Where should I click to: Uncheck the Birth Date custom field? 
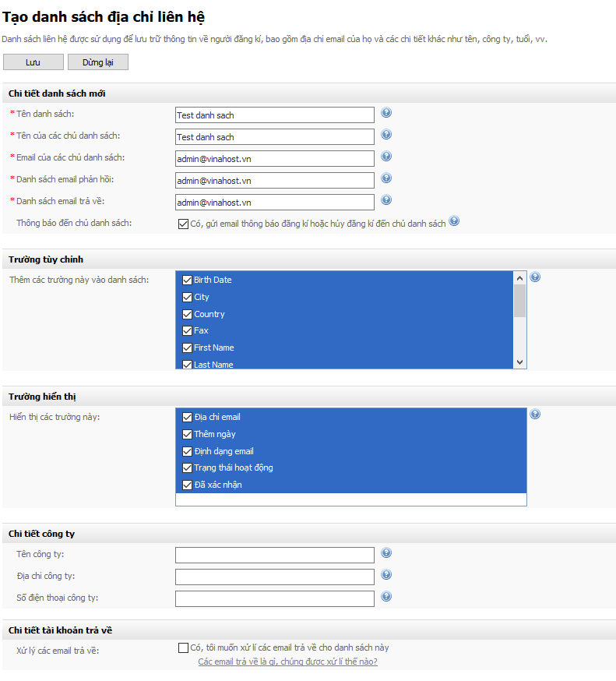(x=187, y=280)
